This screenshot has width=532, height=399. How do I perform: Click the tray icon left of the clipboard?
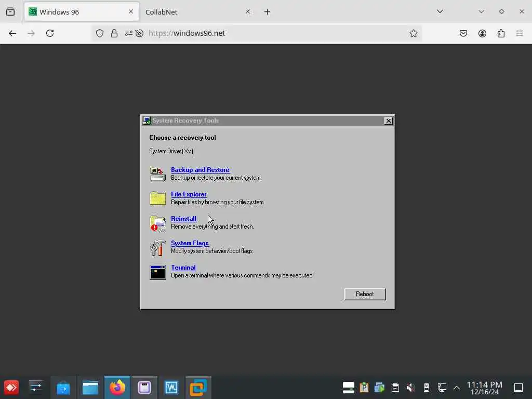point(379,388)
